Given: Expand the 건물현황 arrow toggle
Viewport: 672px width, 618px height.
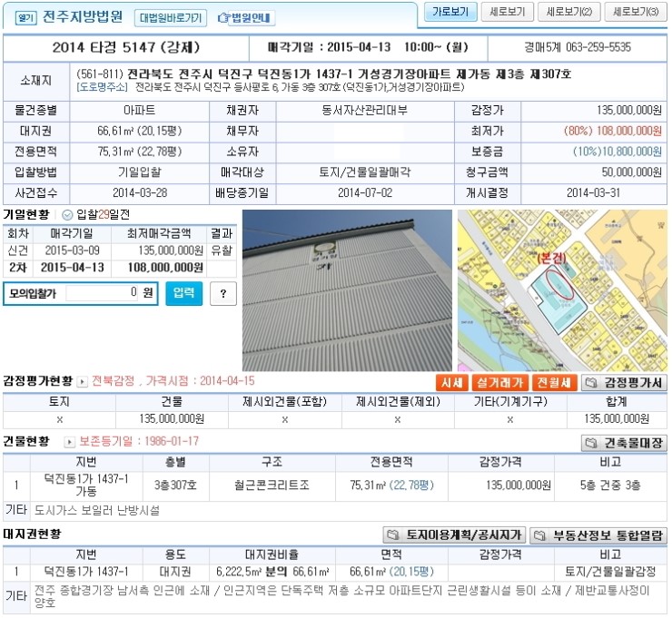Looking at the screenshot, I should pyautogui.click(x=69, y=442).
